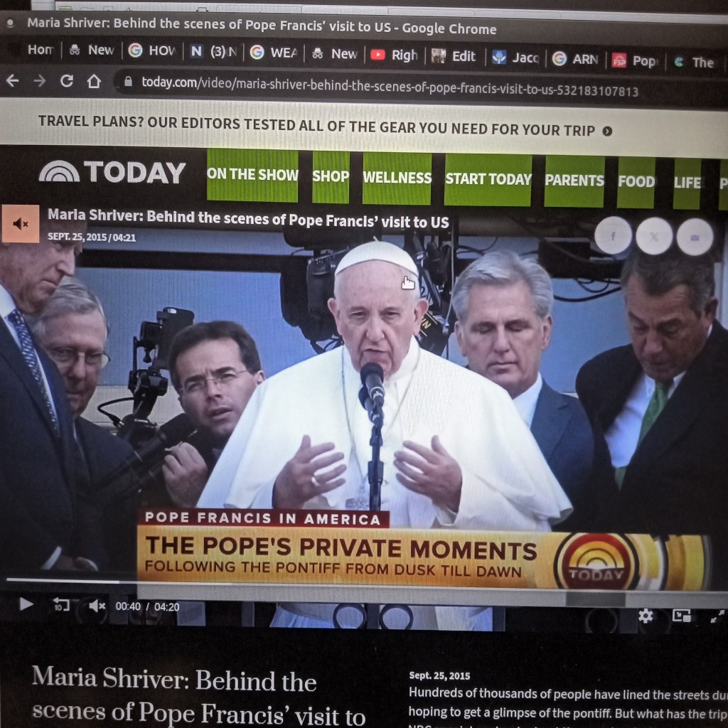
Task: Share the video via email icon
Action: click(695, 237)
